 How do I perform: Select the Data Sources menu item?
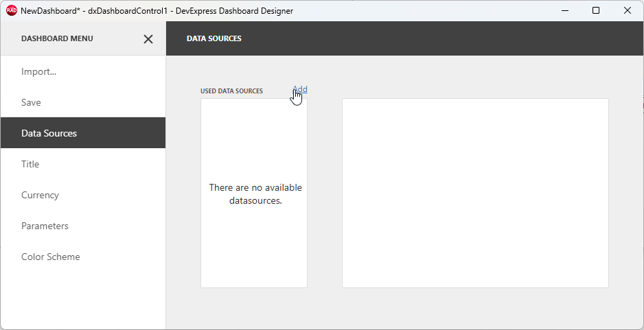coord(83,133)
